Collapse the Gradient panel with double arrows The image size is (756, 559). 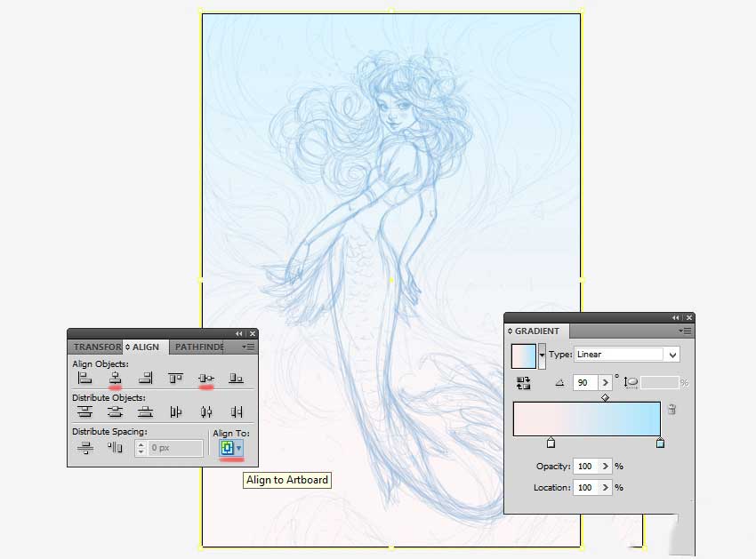click(675, 317)
